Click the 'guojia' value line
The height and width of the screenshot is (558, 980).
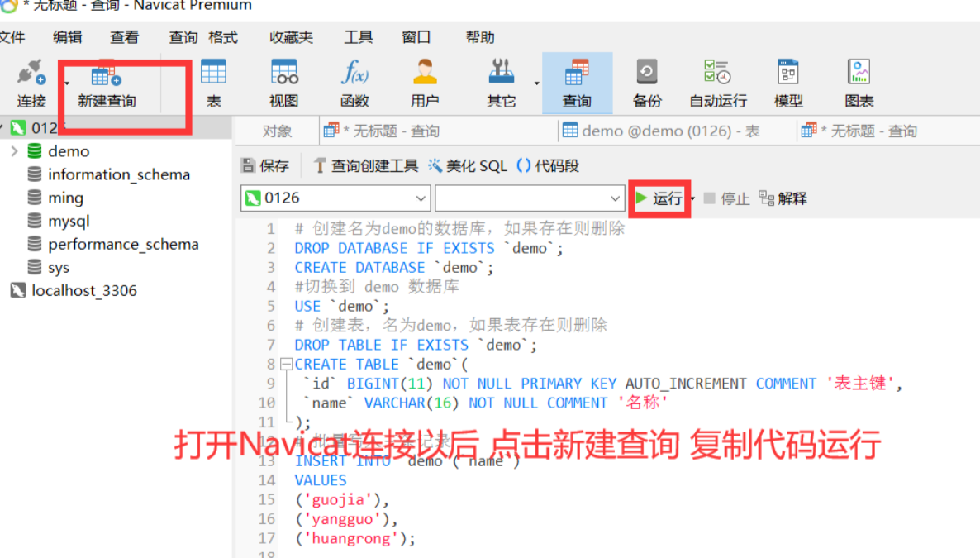click(341, 500)
